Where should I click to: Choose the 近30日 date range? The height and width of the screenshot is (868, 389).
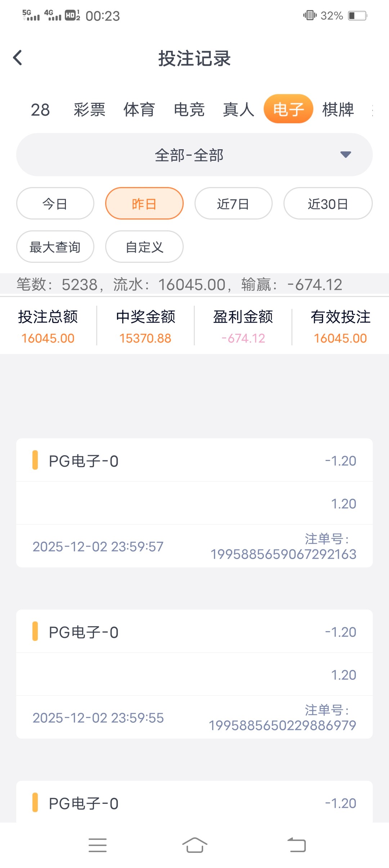click(x=328, y=204)
